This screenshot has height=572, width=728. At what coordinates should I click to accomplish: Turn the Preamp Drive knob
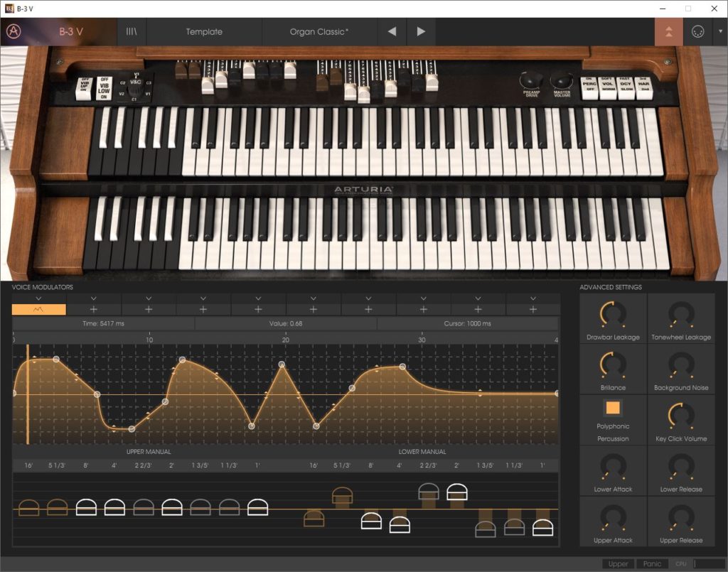tap(530, 81)
